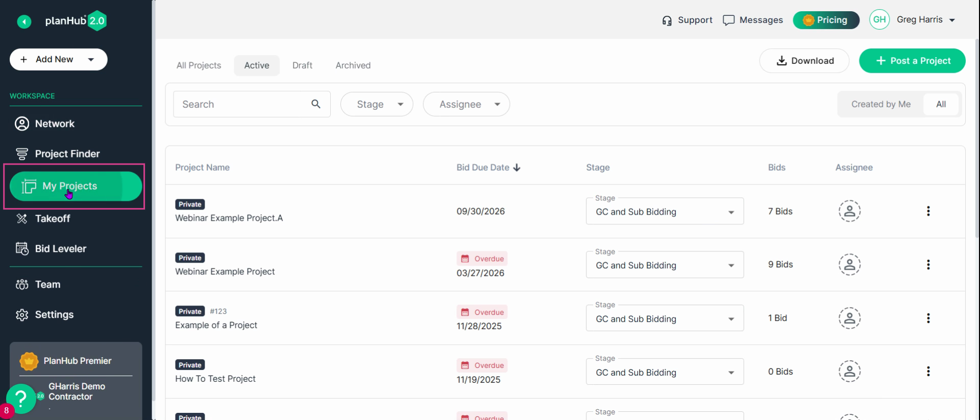Screen dimensions: 980x420
Task: Open more options for Example of a Project
Action: click(928, 318)
